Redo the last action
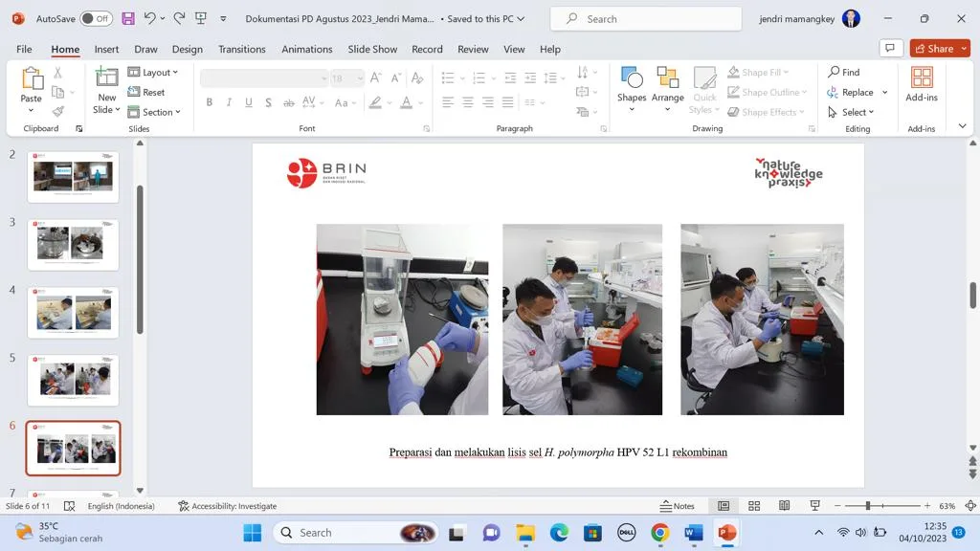 pyautogui.click(x=179, y=18)
